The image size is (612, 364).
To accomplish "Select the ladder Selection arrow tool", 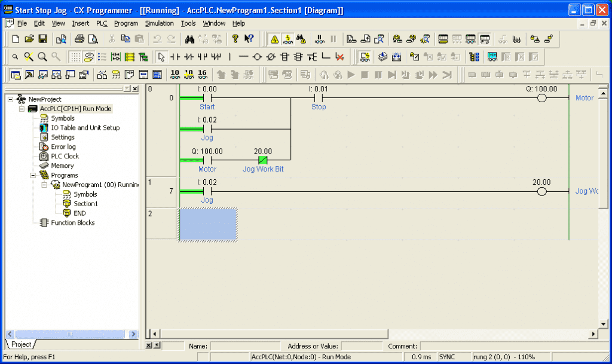I will tap(162, 57).
